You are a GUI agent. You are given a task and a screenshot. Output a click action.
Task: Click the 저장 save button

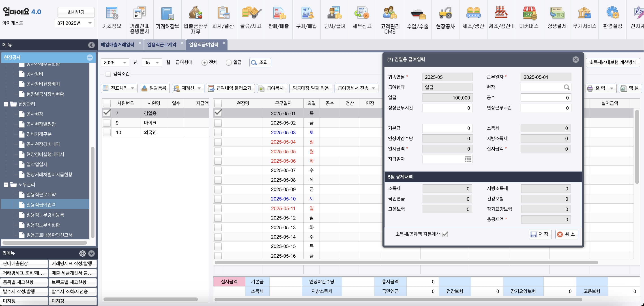coord(540,234)
